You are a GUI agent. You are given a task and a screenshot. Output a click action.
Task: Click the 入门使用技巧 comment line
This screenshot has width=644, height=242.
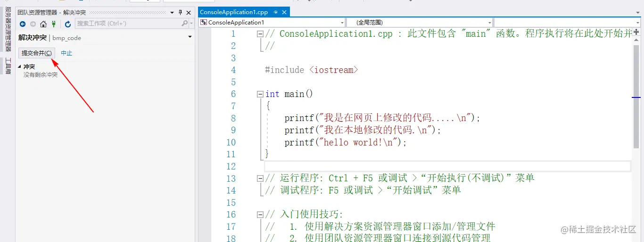pyautogui.click(x=305, y=215)
